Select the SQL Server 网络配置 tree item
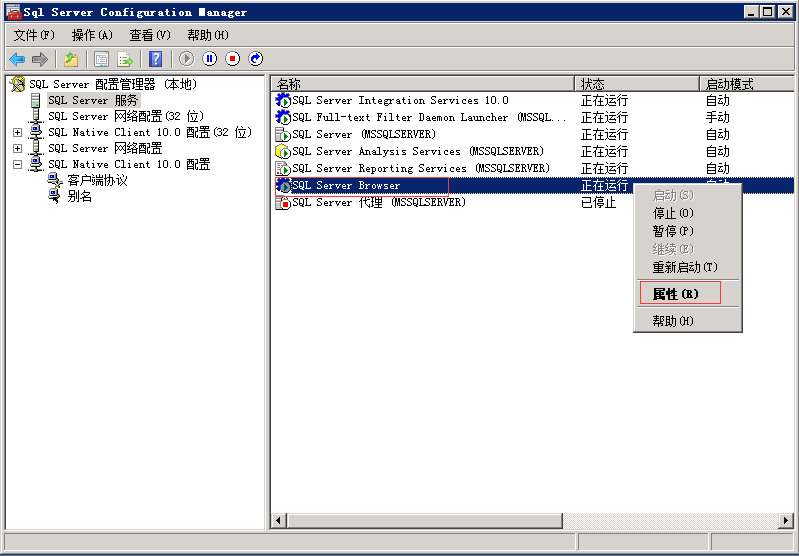The image size is (799, 556). [x=105, y=148]
